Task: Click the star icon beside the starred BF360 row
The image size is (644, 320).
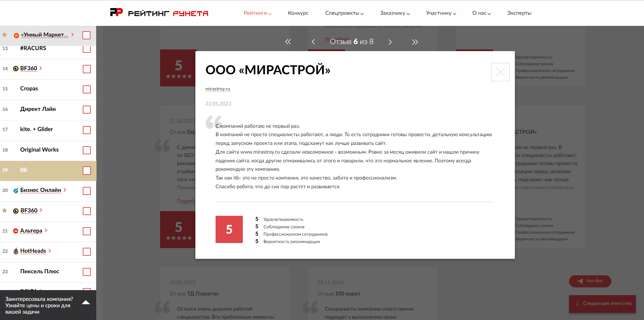Action: (5, 210)
